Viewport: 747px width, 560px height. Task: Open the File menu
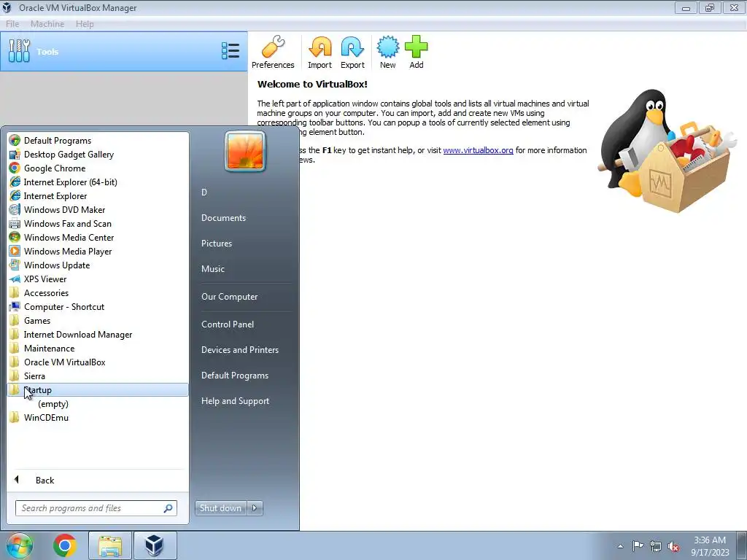12,24
